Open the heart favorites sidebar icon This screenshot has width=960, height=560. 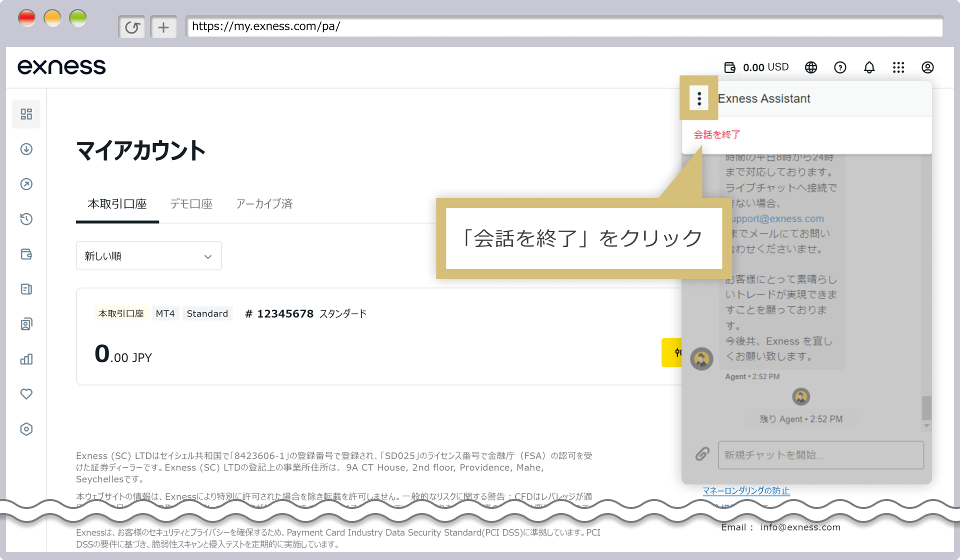(26, 394)
